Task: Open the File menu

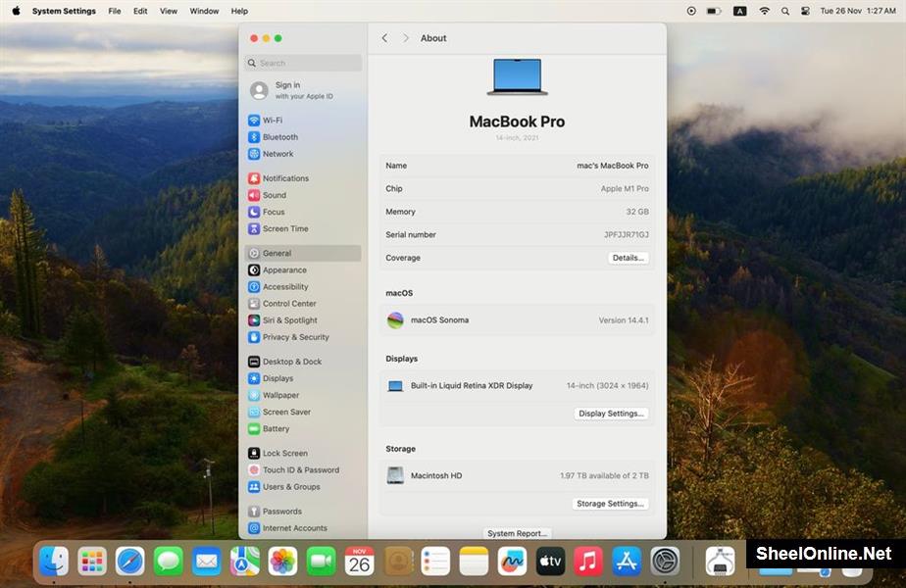Action: pos(115,11)
